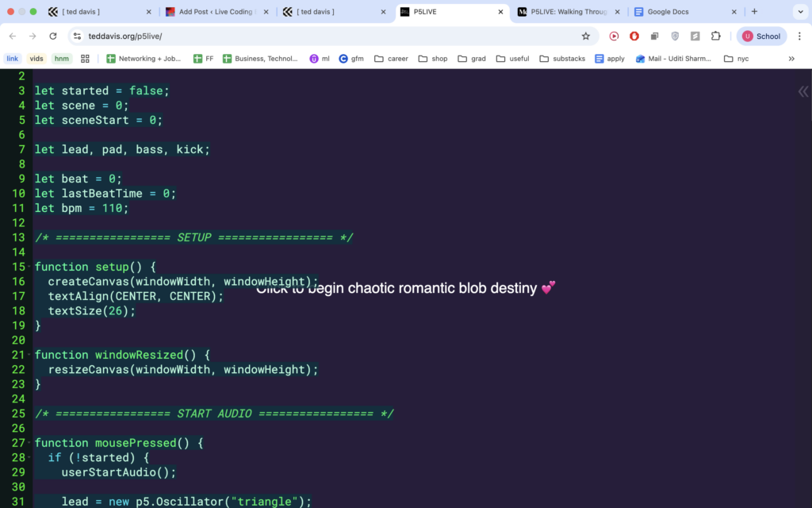View site information in the address bar
This screenshot has height=508, width=812.
77,36
